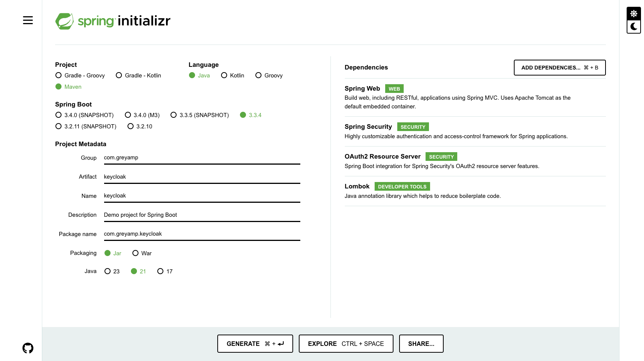Click the DEVELOPER TOOLS tag

[x=402, y=187]
